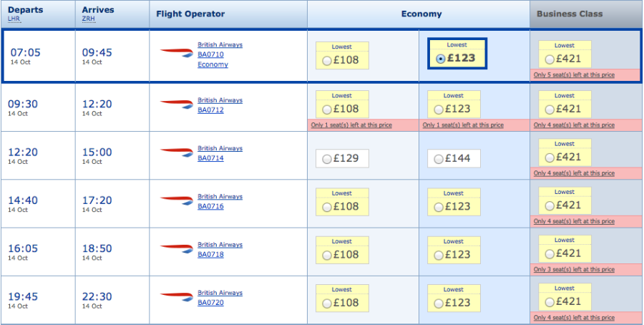Click British Airways logo on BA0720 row
Viewport: 644px width, 325px height.
(x=176, y=296)
